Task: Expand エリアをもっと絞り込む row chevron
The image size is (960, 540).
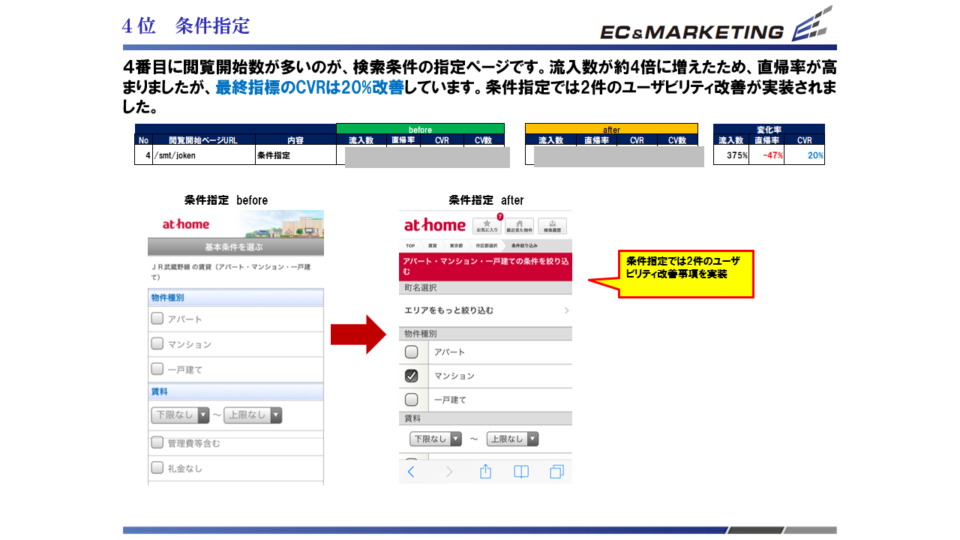Action: pos(566,311)
